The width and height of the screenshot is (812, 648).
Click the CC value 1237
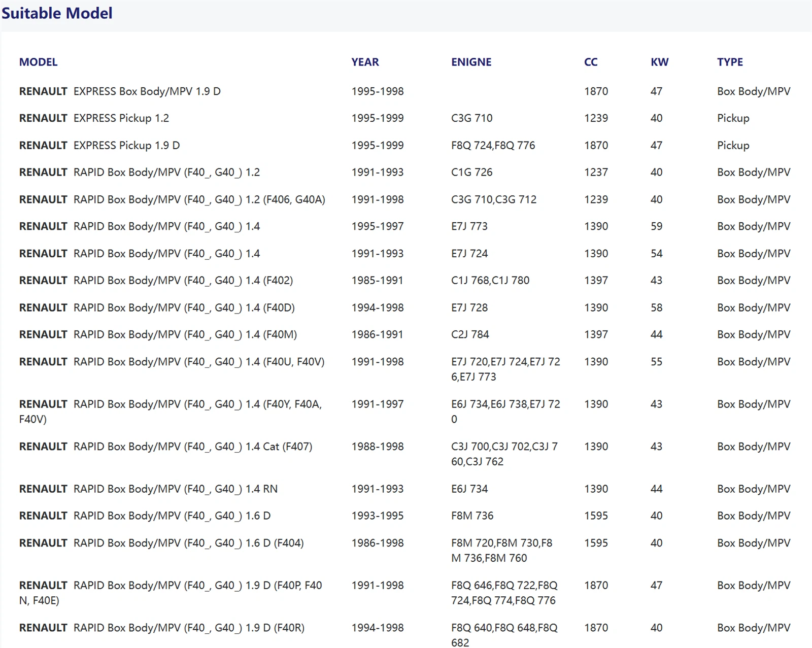(x=596, y=173)
